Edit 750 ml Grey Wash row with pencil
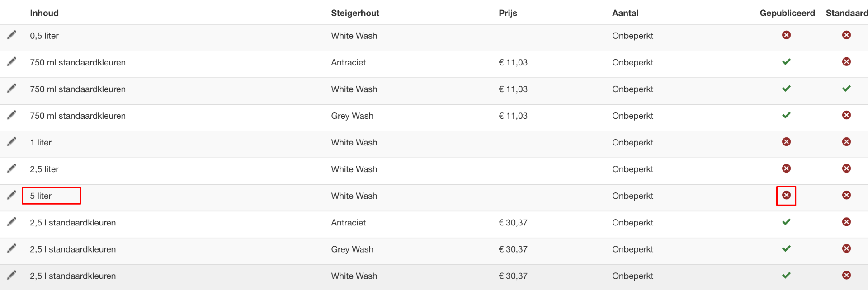The height and width of the screenshot is (290, 868). tap(12, 115)
